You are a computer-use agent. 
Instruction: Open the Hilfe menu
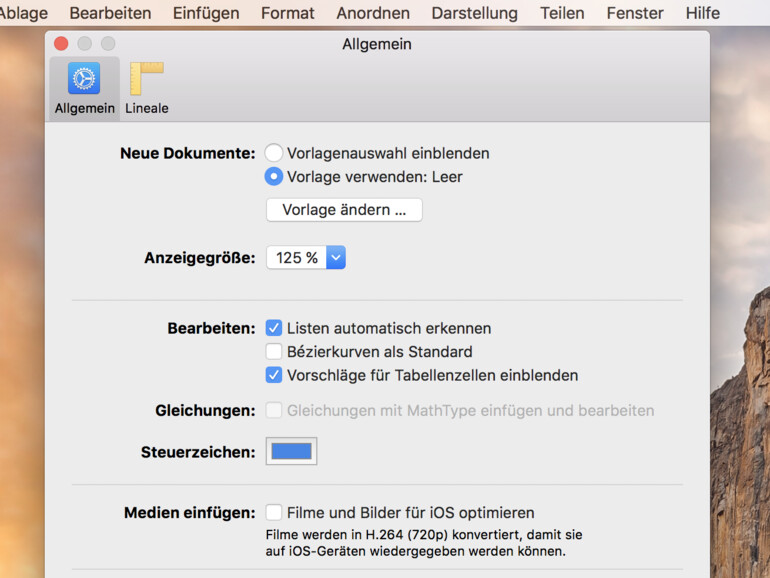[703, 13]
